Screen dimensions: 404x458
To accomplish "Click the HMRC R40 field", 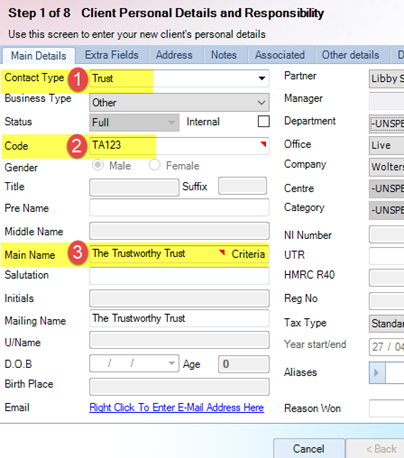I will pos(387,278).
